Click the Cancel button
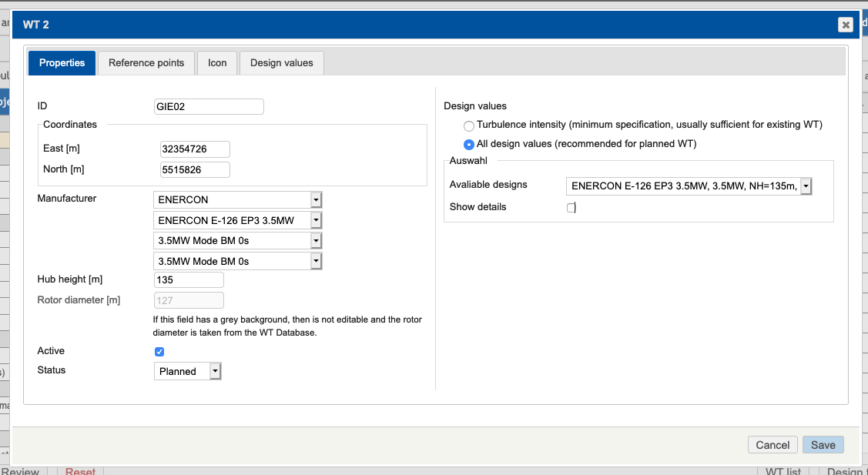The width and height of the screenshot is (868, 475). point(772,444)
